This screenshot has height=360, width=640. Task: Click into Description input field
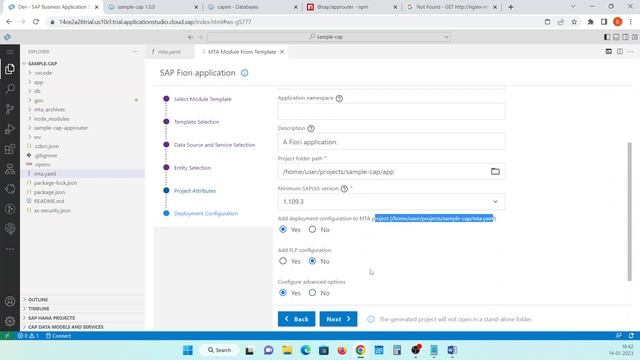coord(391,142)
